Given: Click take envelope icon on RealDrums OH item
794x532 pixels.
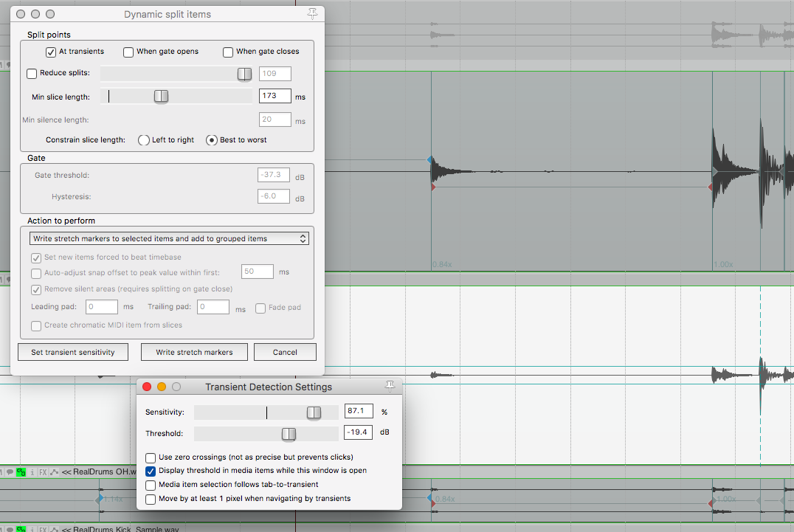Looking at the screenshot, I should [x=54, y=471].
